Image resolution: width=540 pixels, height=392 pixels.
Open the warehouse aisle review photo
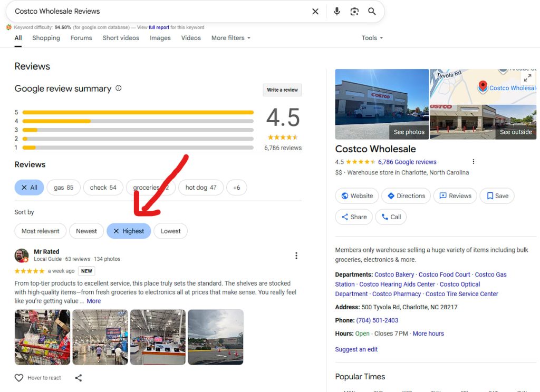pyautogui.click(x=100, y=337)
